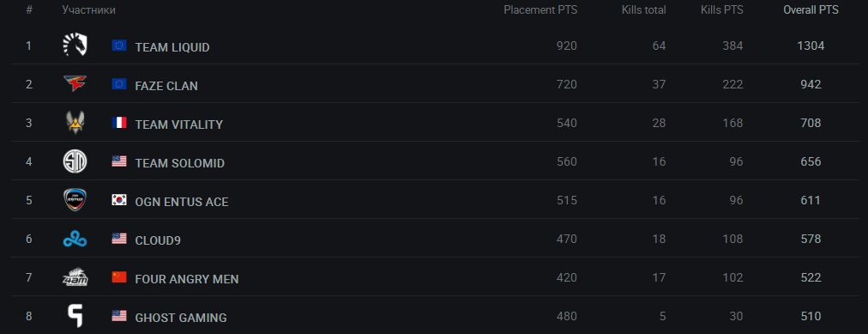Click the Участники column header
The width and height of the screenshot is (868, 334).
(x=88, y=10)
